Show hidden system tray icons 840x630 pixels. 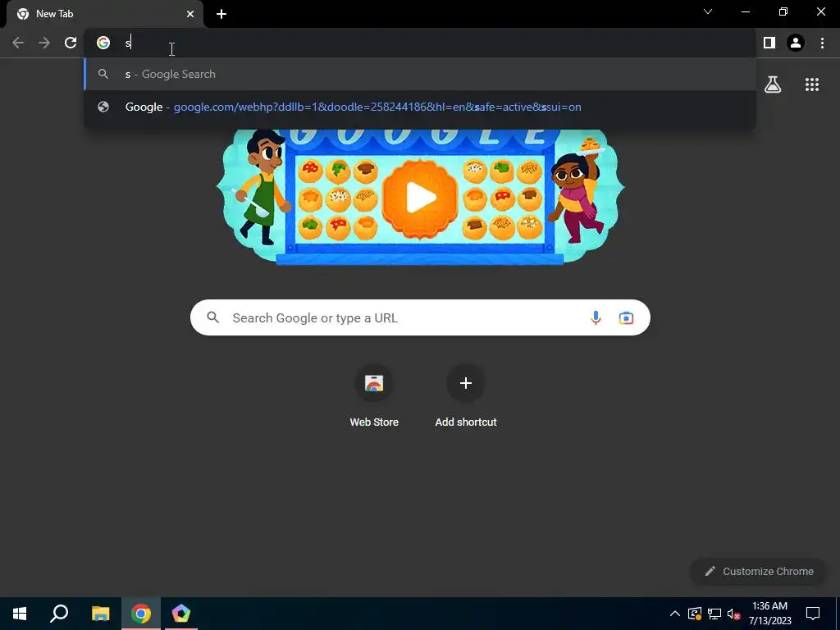tap(675, 614)
